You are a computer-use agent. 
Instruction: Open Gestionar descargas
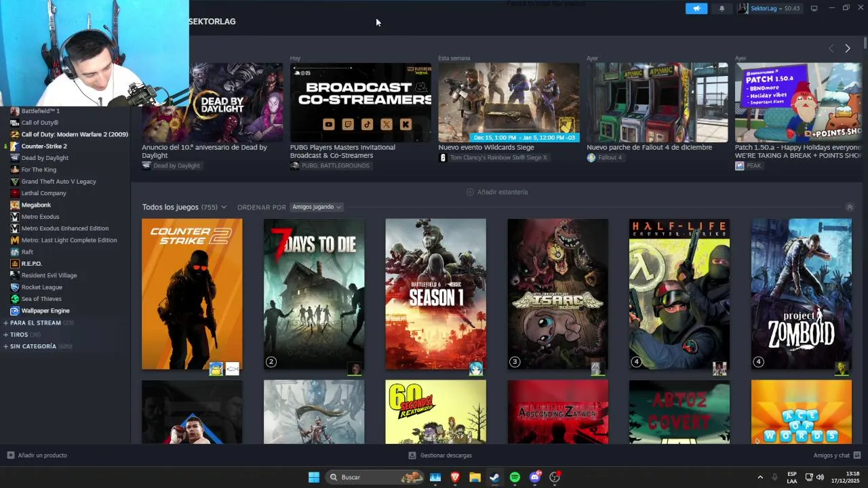tap(440, 455)
